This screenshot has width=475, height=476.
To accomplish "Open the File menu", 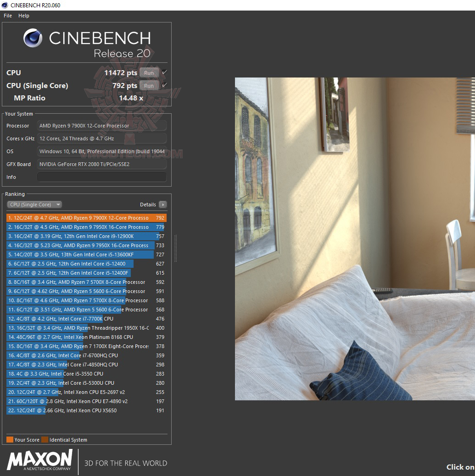I will [8, 16].
